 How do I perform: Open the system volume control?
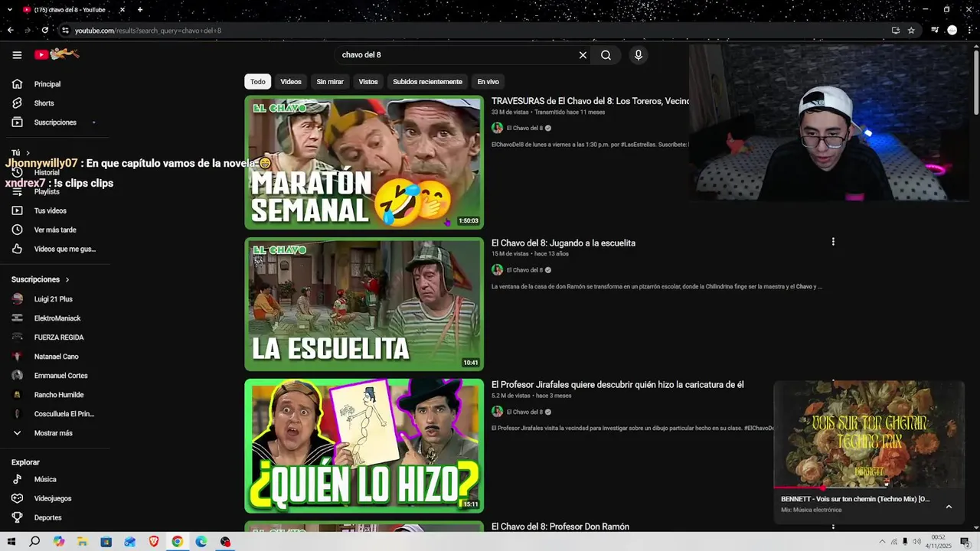point(916,542)
